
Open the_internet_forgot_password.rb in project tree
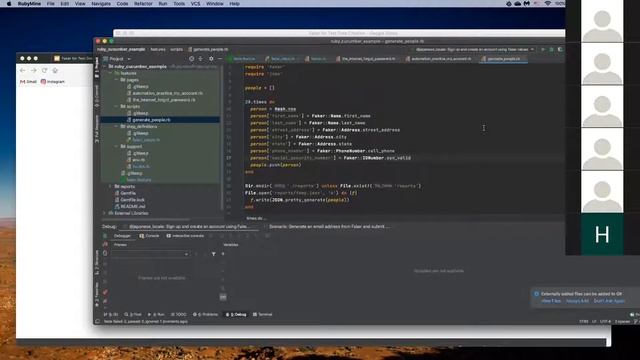pyautogui.click(x=164, y=100)
